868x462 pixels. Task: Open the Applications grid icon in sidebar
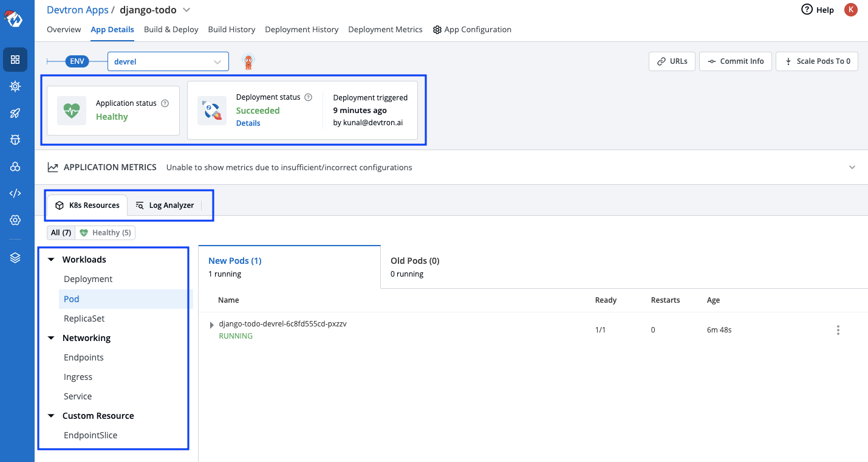pos(16,60)
